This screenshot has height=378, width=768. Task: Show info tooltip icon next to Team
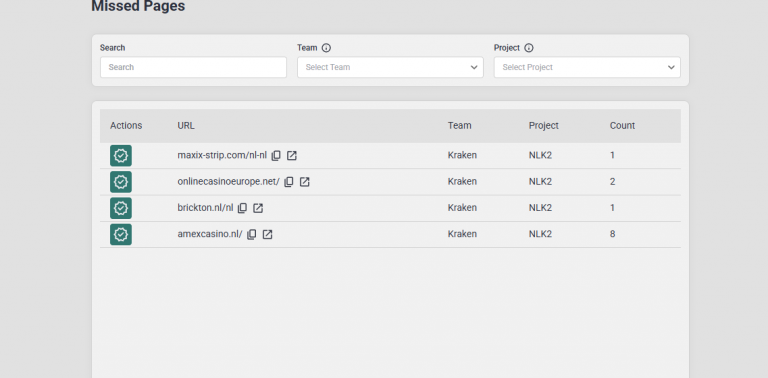(x=326, y=48)
